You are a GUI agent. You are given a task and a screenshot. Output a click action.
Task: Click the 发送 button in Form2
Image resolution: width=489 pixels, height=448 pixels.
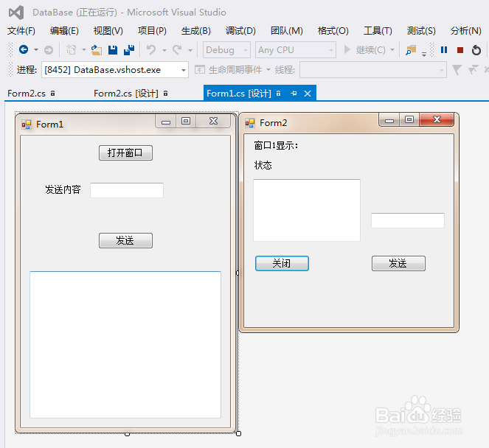click(398, 264)
